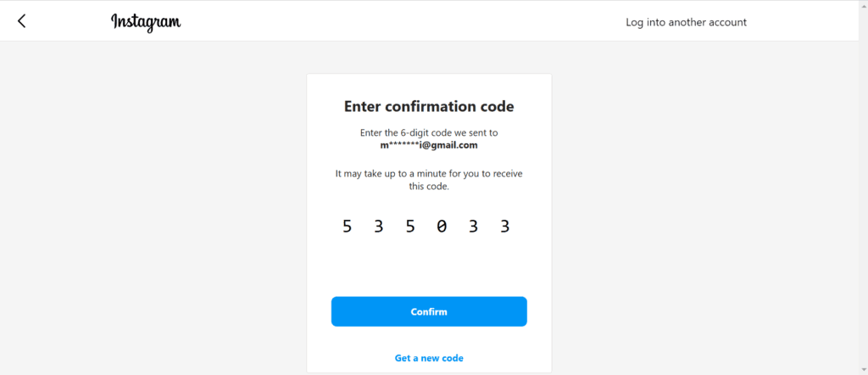This screenshot has width=868, height=375.
Task: Click the fourth digit field showing 0
Action: click(442, 227)
